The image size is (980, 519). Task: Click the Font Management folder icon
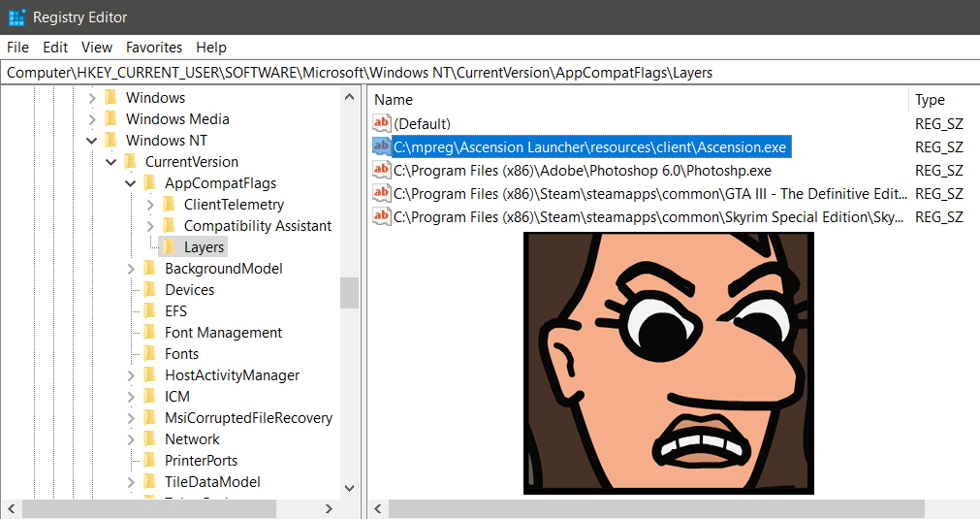point(149,332)
